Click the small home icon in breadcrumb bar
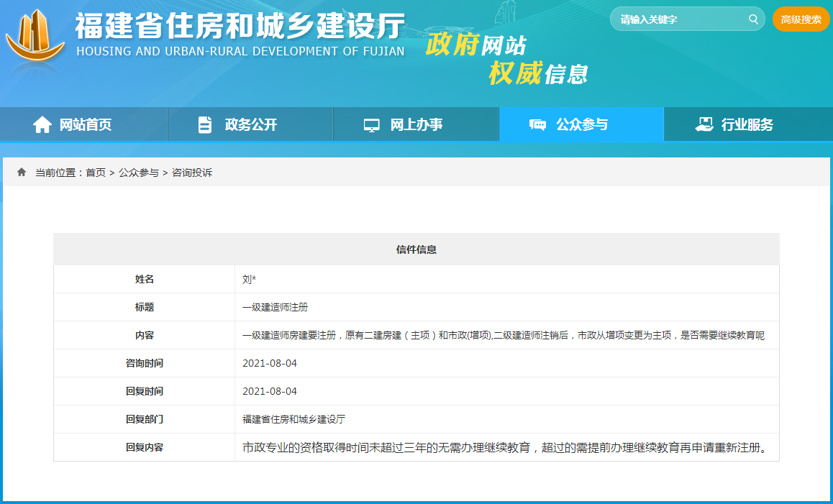Viewport: 833px width, 504px height. tap(22, 171)
